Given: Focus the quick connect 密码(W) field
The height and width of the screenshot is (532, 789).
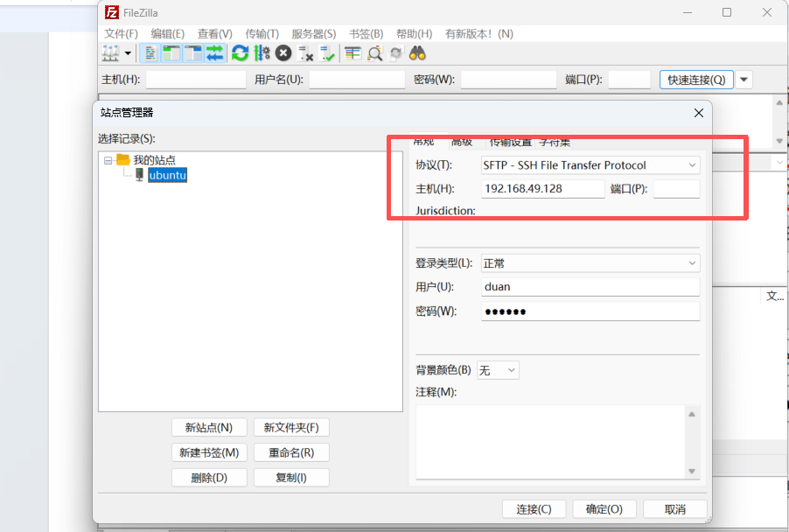Looking at the screenshot, I should pyautogui.click(x=508, y=80).
